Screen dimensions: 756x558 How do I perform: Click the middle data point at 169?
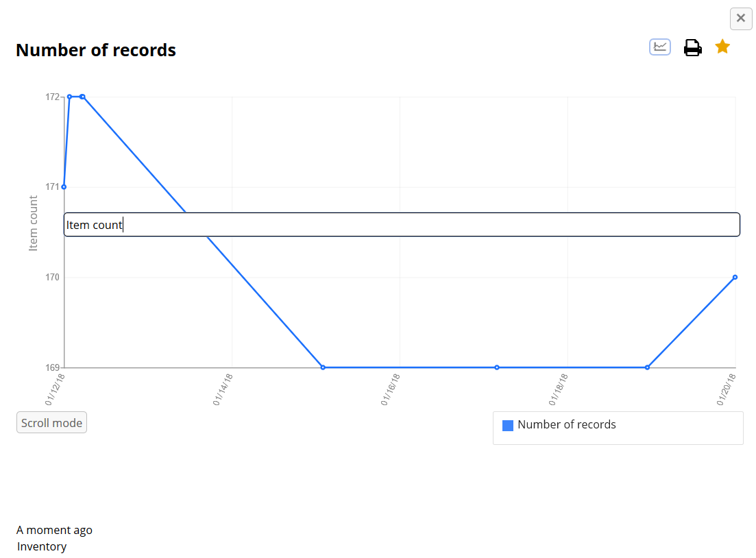497,367
